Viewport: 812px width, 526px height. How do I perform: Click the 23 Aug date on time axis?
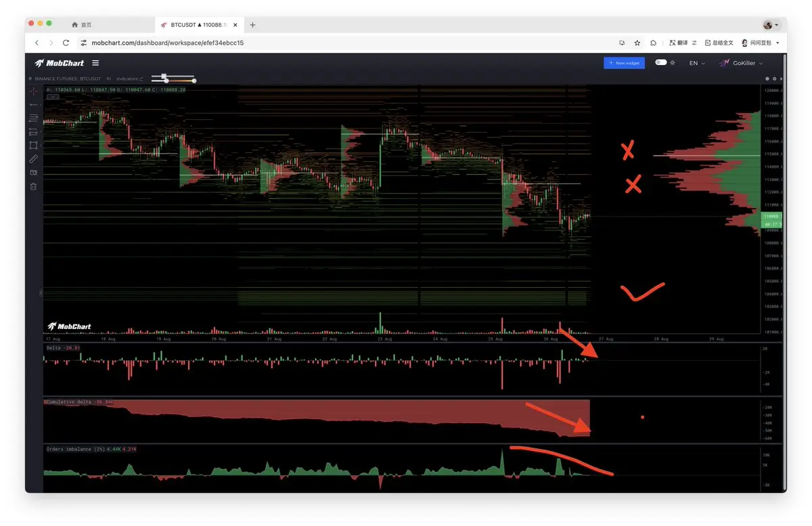(x=384, y=338)
